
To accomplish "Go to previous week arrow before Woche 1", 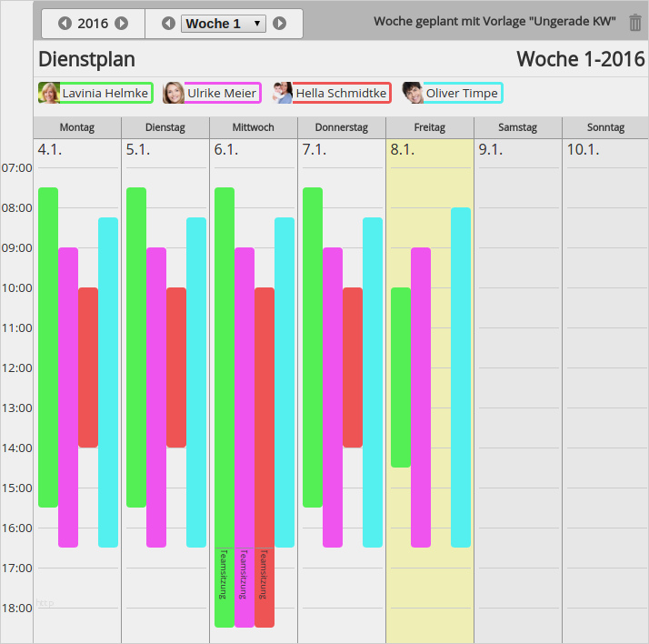I will [x=168, y=23].
